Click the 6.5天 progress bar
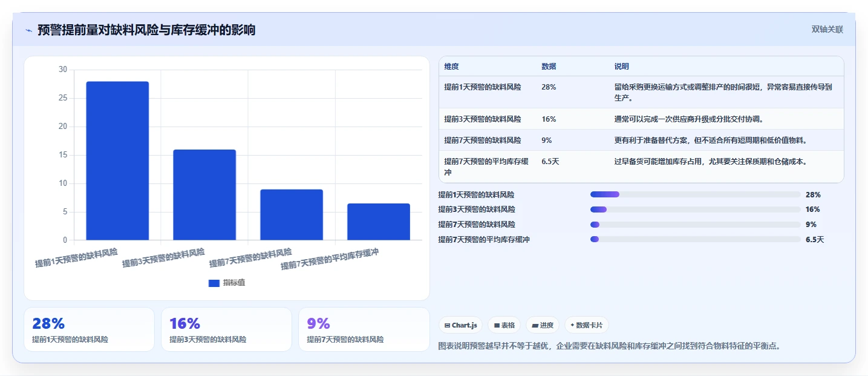This screenshot has height=376, width=868. pos(696,239)
